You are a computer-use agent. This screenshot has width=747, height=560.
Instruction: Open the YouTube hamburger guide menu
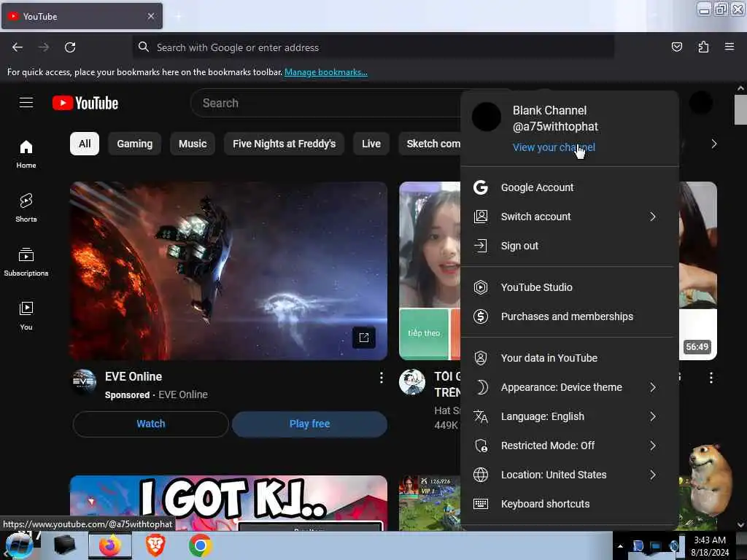[26, 103]
